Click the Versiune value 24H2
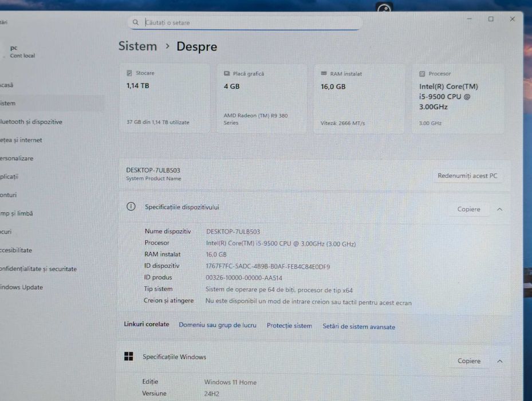This screenshot has width=532, height=401. pos(211,394)
